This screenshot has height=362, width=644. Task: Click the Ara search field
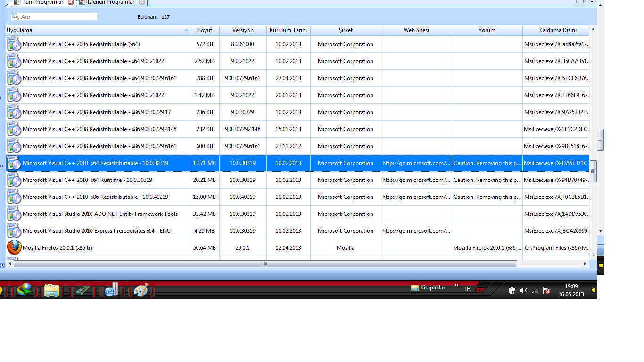(x=54, y=17)
